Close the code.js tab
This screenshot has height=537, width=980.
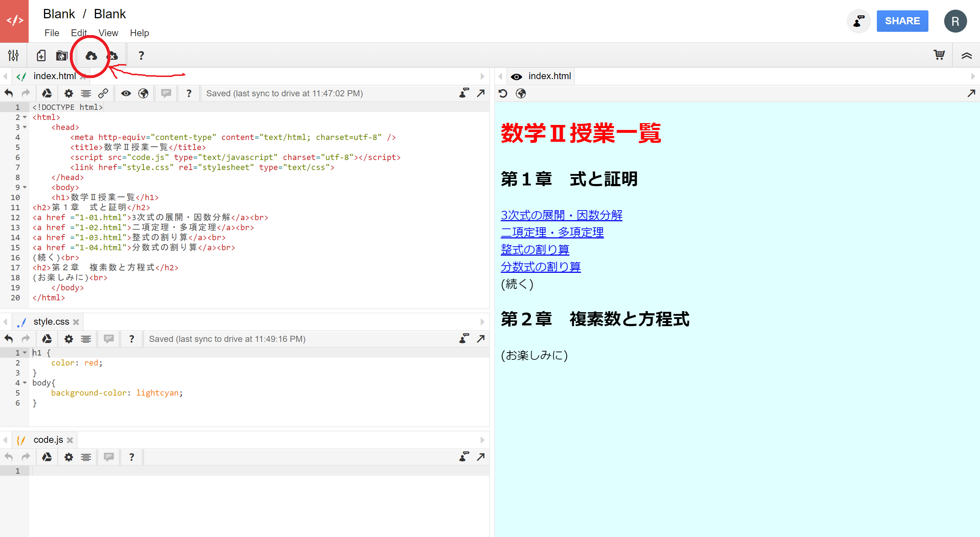pyautogui.click(x=70, y=440)
